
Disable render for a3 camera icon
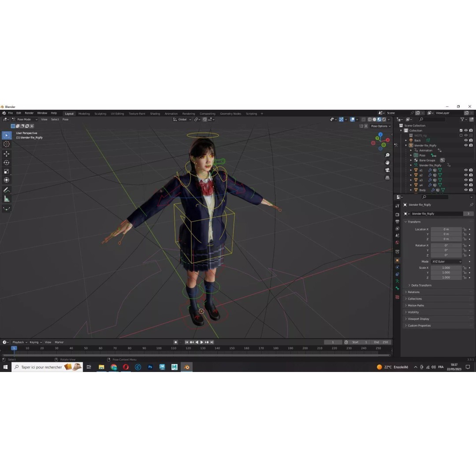(x=471, y=180)
